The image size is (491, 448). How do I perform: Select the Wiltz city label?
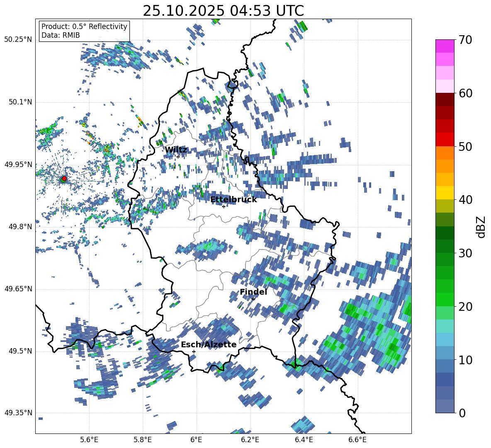click(176, 150)
